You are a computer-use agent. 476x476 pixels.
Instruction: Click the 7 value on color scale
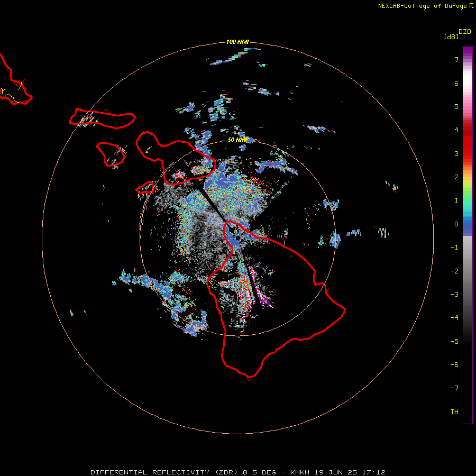click(456, 59)
